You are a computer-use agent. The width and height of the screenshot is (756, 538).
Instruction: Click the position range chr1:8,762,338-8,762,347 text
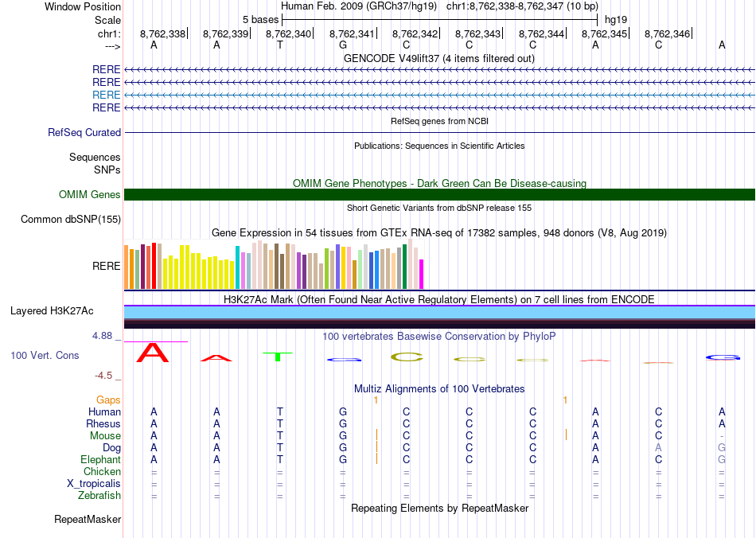click(x=522, y=6)
